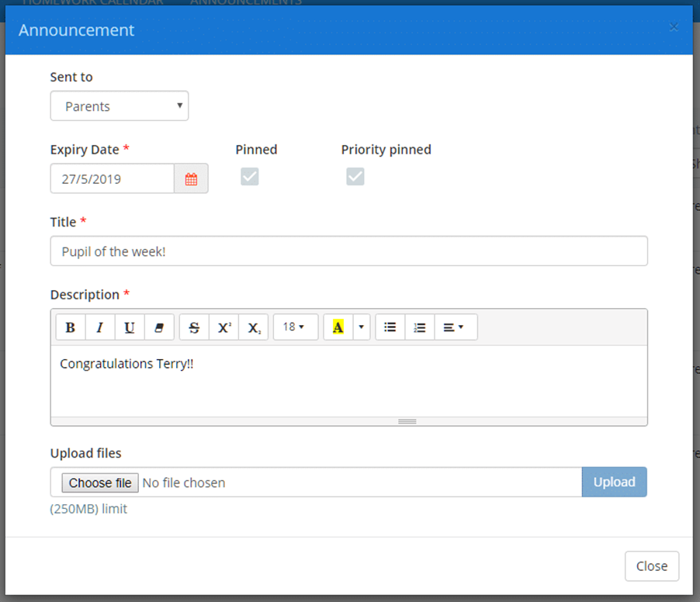Select the underline formatting icon
The width and height of the screenshot is (700, 602).
[x=129, y=327]
